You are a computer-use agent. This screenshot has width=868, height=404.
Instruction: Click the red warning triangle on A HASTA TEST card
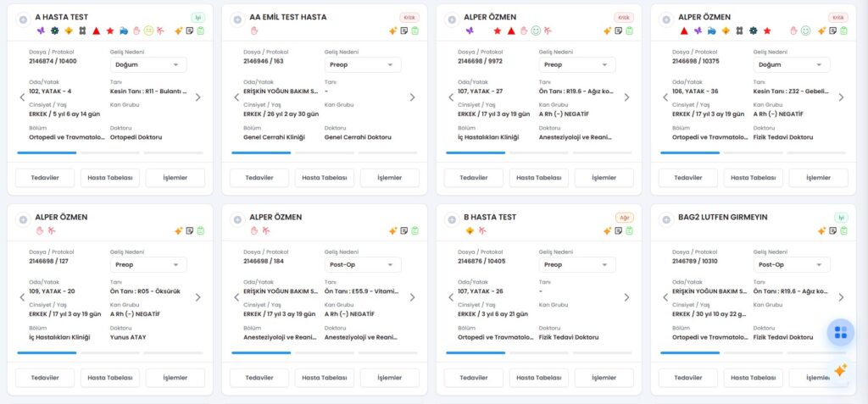[96, 30]
